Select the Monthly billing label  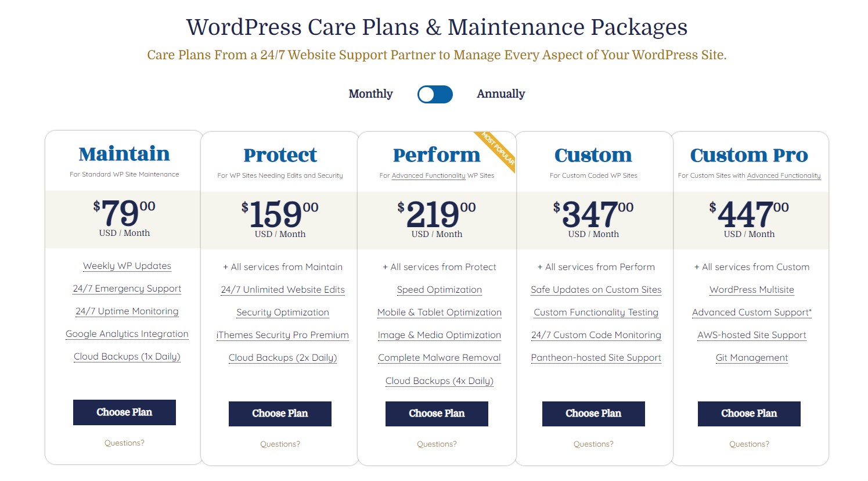(x=370, y=94)
